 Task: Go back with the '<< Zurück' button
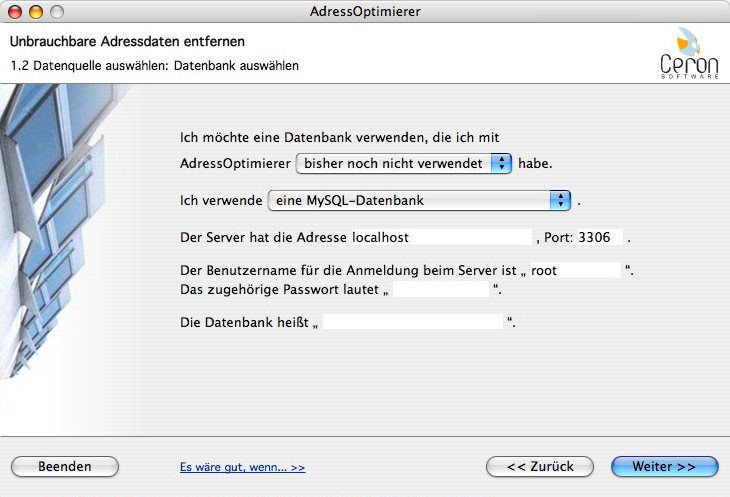[539, 467]
